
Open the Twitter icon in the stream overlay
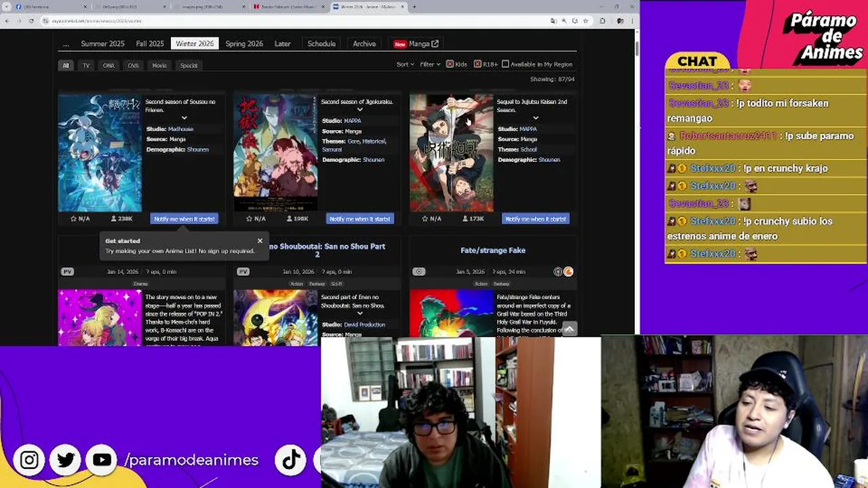(66, 460)
